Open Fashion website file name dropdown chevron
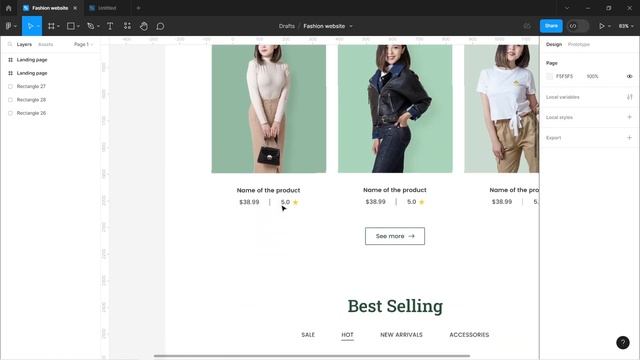The image size is (640, 360). (x=351, y=26)
